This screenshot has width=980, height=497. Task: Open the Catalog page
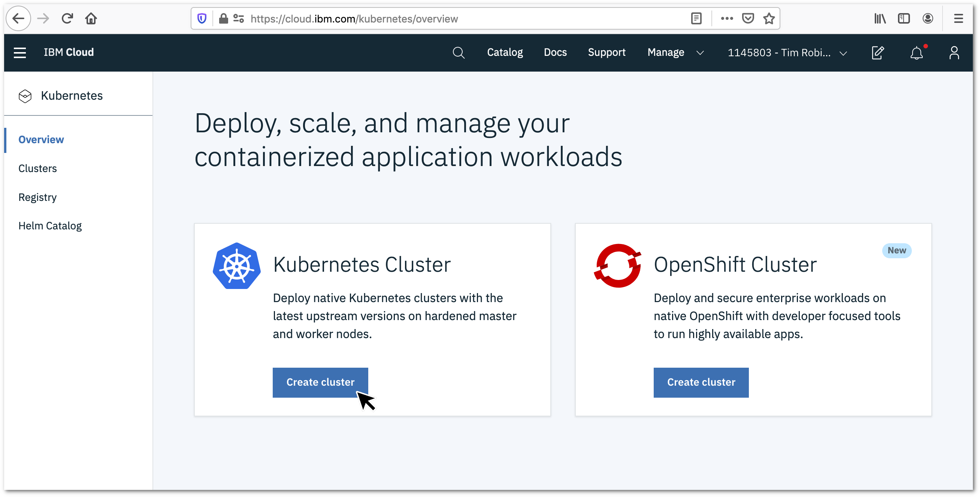[x=505, y=52]
